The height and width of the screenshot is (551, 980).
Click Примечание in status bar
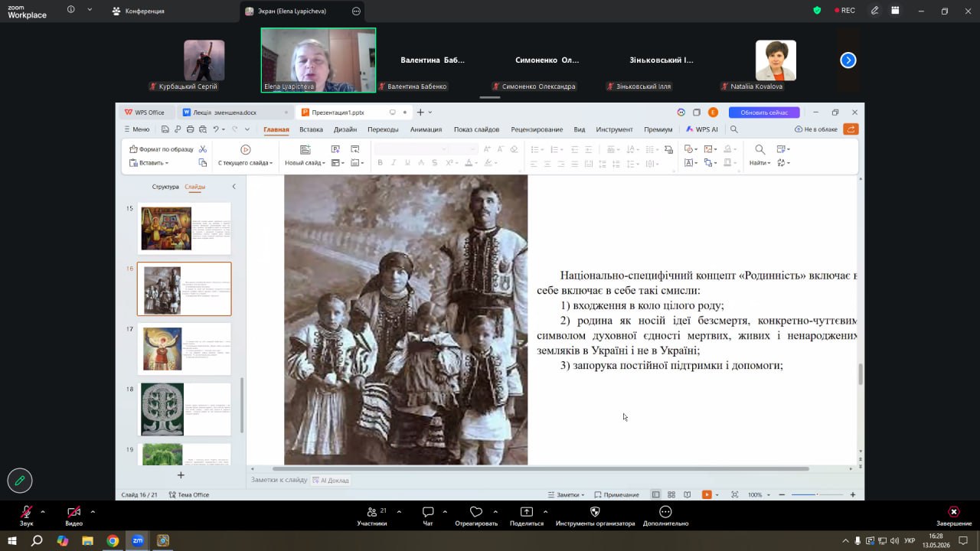pyautogui.click(x=616, y=494)
